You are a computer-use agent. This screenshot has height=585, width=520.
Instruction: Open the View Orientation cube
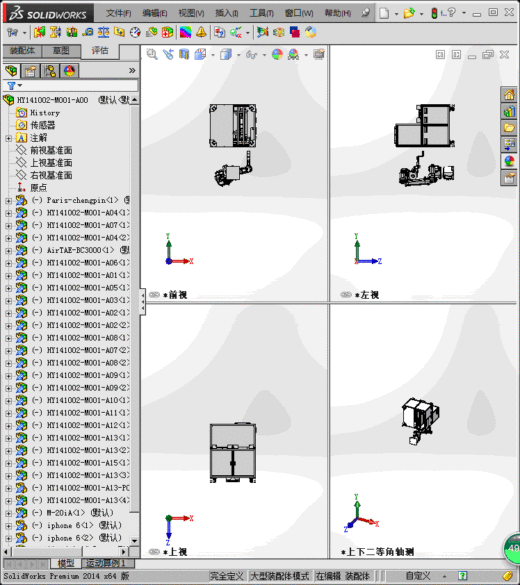(x=200, y=54)
